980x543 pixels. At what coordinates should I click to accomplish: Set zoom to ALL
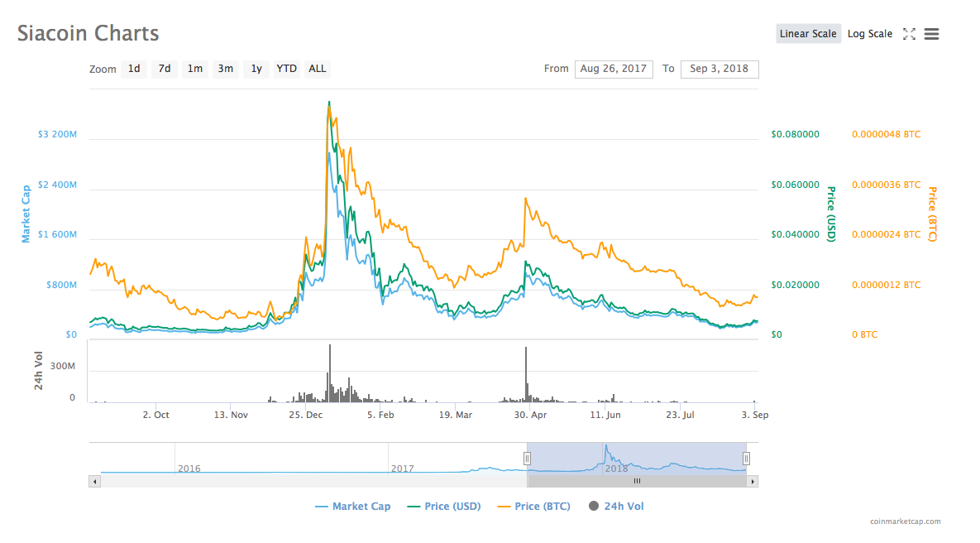[x=318, y=69]
